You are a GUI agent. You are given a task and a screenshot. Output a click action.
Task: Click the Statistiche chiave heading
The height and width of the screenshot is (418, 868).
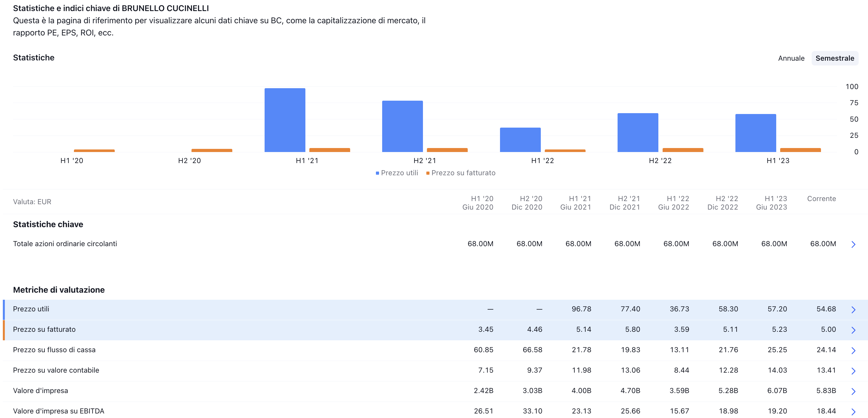pos(48,224)
